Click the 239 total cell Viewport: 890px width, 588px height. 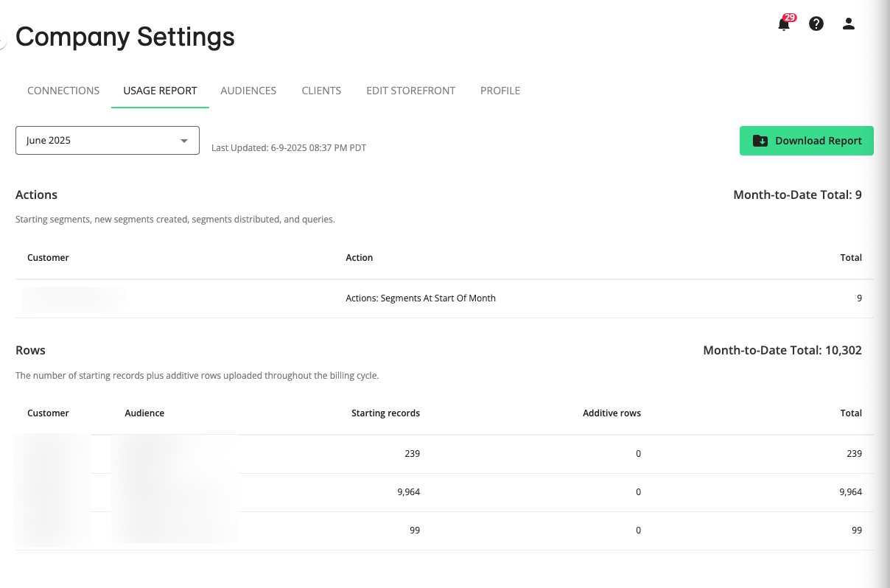[x=854, y=454]
